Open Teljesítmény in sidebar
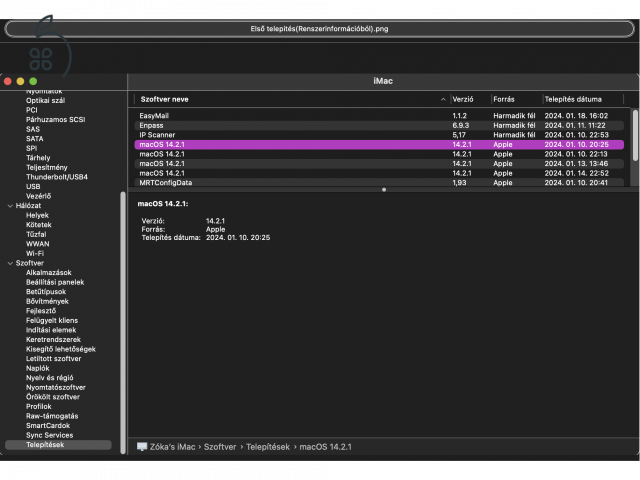This screenshot has width=640, height=480. coord(47,167)
